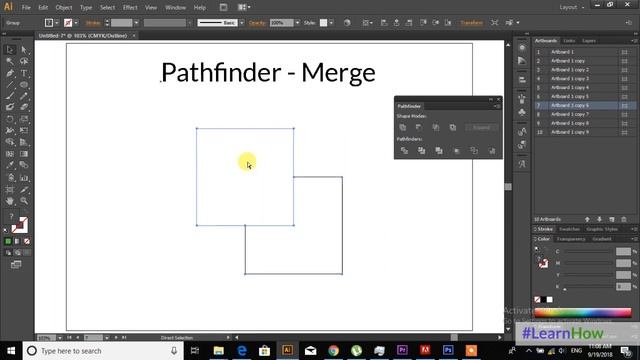Open the Stroke color dropdown in control bar

[76, 23]
